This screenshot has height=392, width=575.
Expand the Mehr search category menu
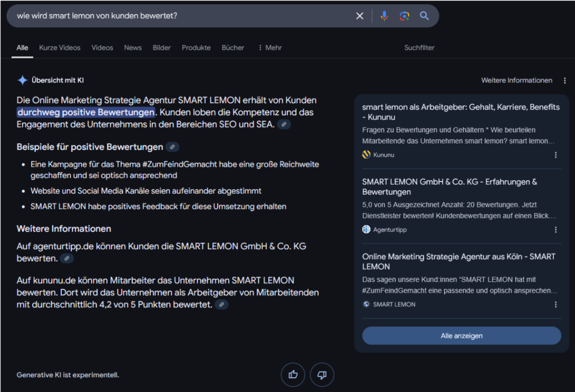[270, 48]
